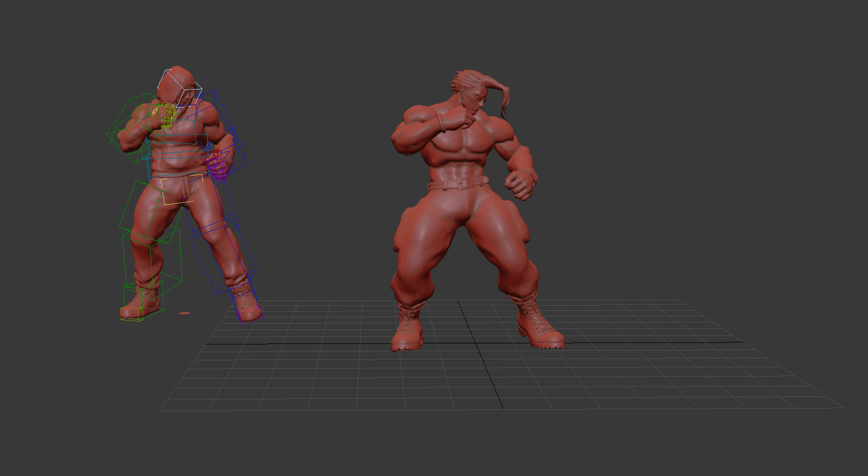Pick the blue wireframe box around hooded character's shin
868x476 pixels.
223,254
